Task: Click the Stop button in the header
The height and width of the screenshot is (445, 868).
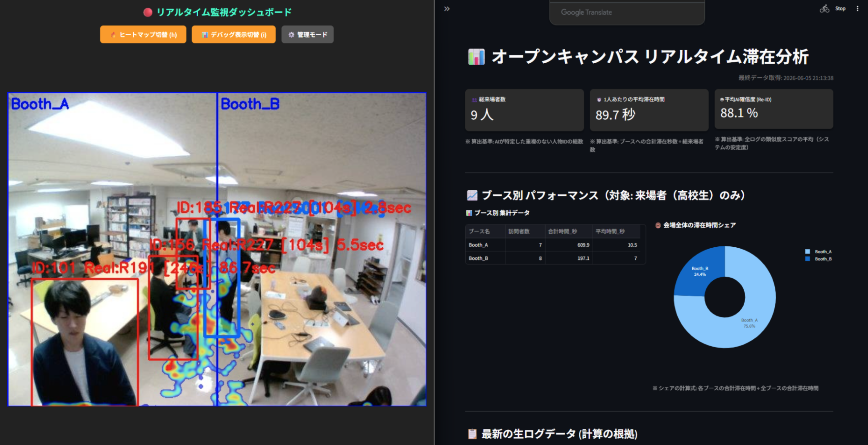Action: click(840, 9)
